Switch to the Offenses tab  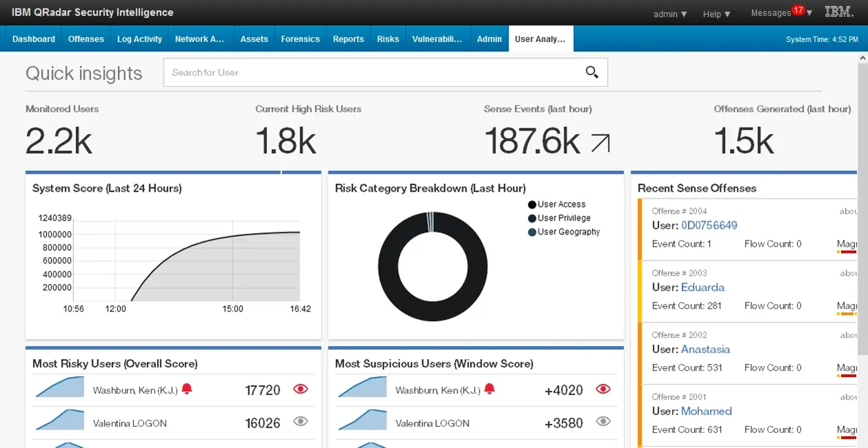point(86,39)
